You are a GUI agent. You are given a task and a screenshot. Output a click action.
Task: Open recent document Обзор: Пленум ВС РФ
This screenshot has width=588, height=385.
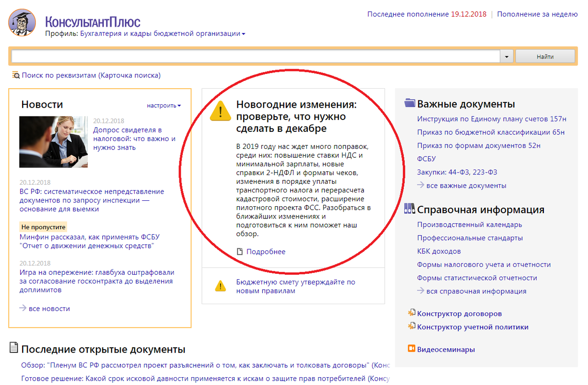pyautogui.click(x=205, y=365)
